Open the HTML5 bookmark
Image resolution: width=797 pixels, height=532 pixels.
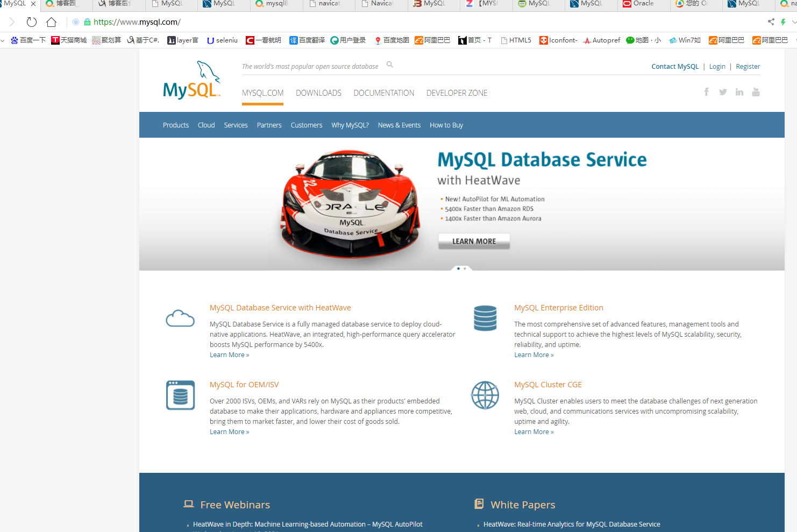pyautogui.click(x=516, y=40)
